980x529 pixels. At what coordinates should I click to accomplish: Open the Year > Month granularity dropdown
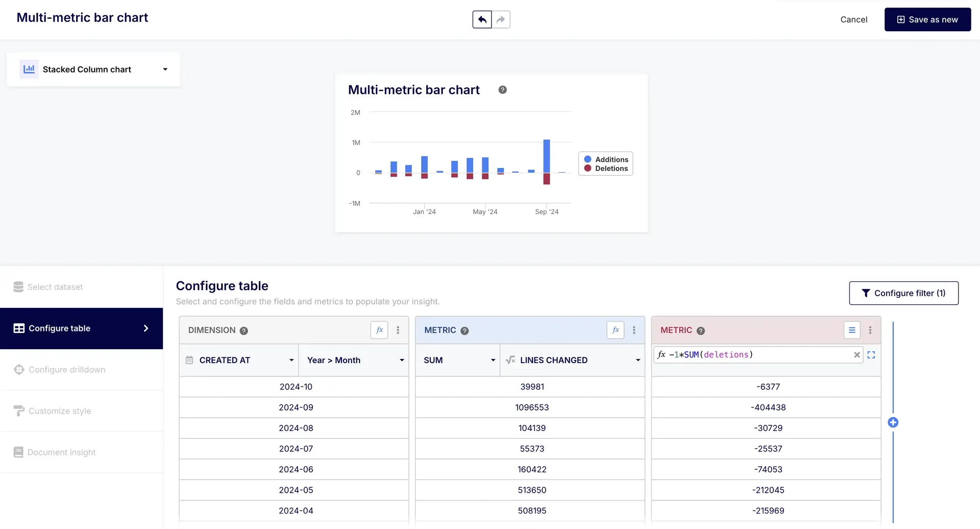coord(402,360)
